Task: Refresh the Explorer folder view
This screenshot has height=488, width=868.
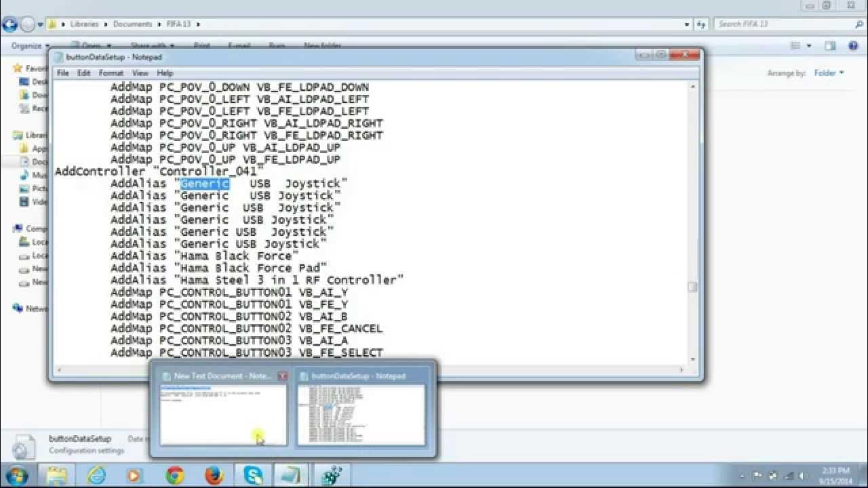Action: (x=701, y=24)
